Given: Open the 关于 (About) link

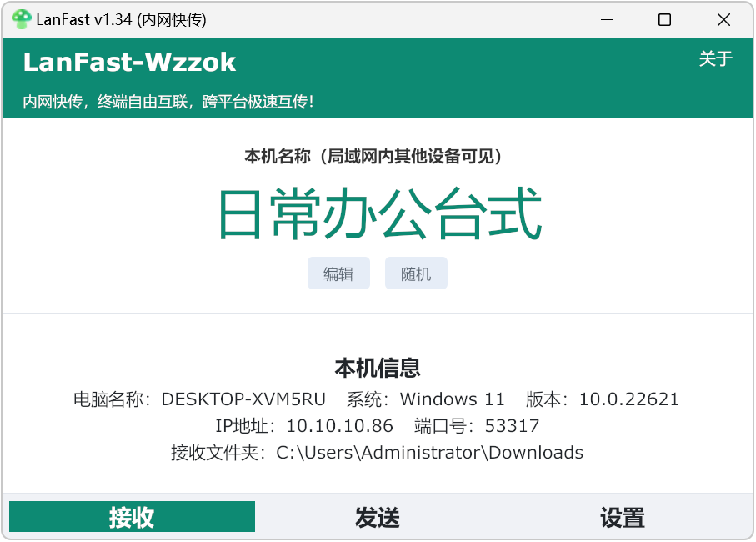Looking at the screenshot, I should pos(715,59).
